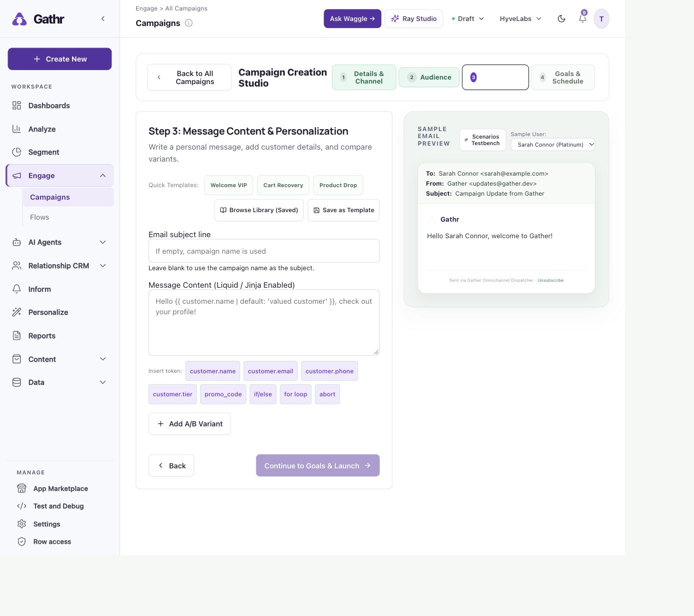Click the Create New button
The width and height of the screenshot is (694, 616).
tap(60, 59)
